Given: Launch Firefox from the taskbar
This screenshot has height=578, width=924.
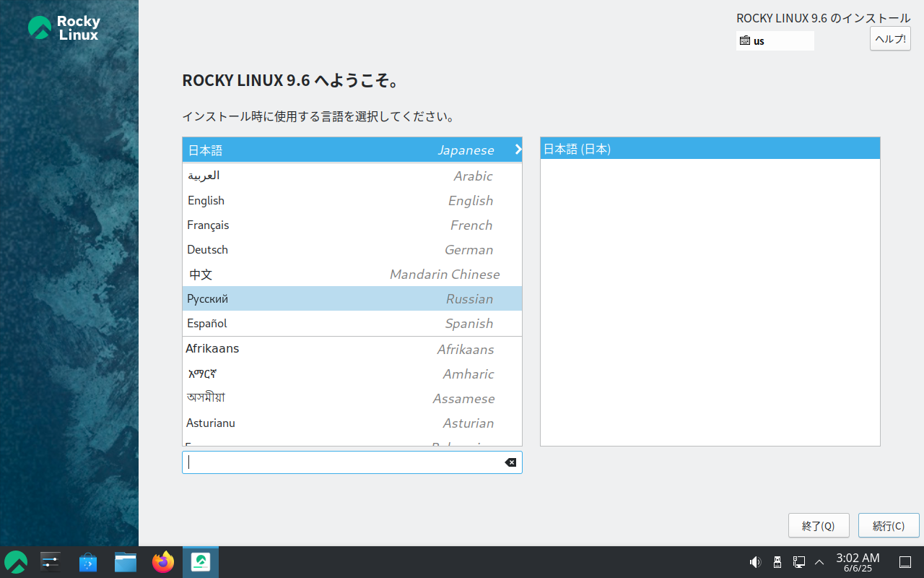Looking at the screenshot, I should pyautogui.click(x=163, y=562).
